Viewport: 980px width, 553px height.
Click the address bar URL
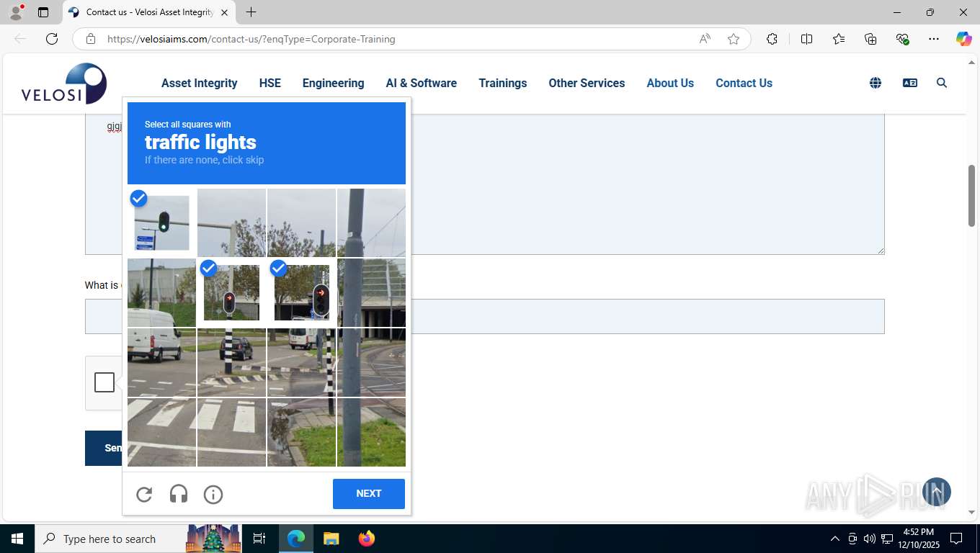(x=251, y=39)
